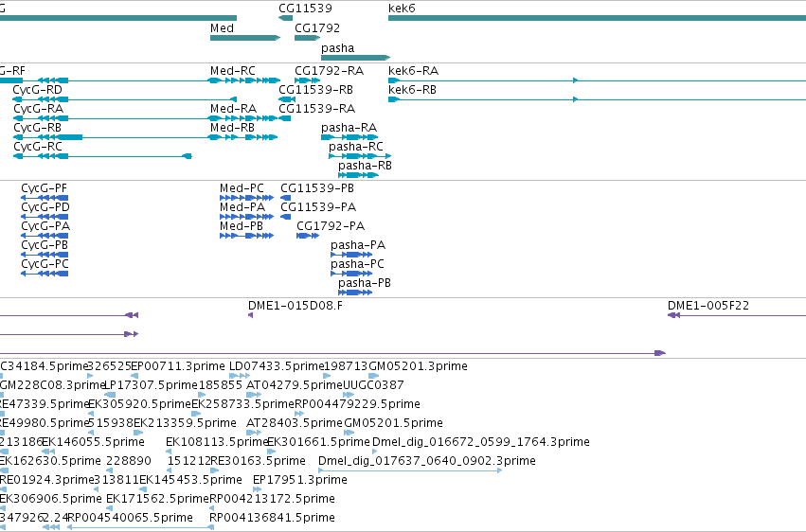This screenshot has width=806, height=532.
Task: Click the CG11539-RA transcript label
Action: (x=316, y=109)
